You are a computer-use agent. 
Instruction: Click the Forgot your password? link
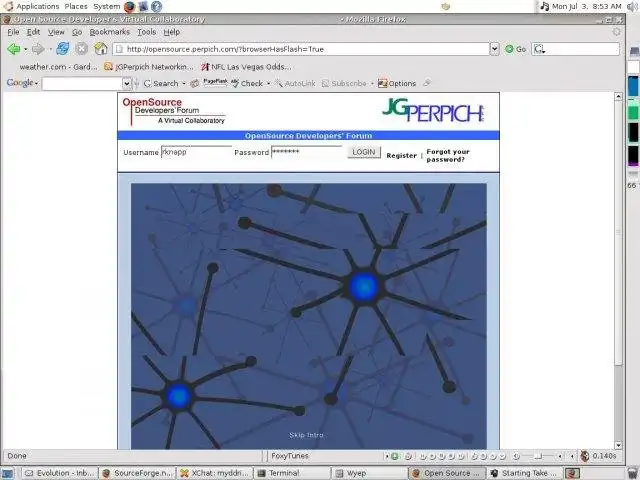448,156
